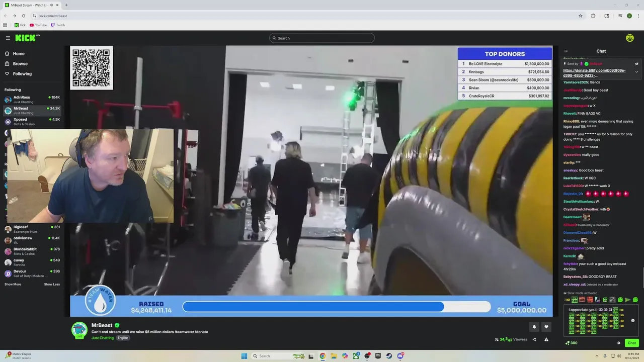
Task: Toggle the notification bell for MrBeast
Action: coord(534,327)
